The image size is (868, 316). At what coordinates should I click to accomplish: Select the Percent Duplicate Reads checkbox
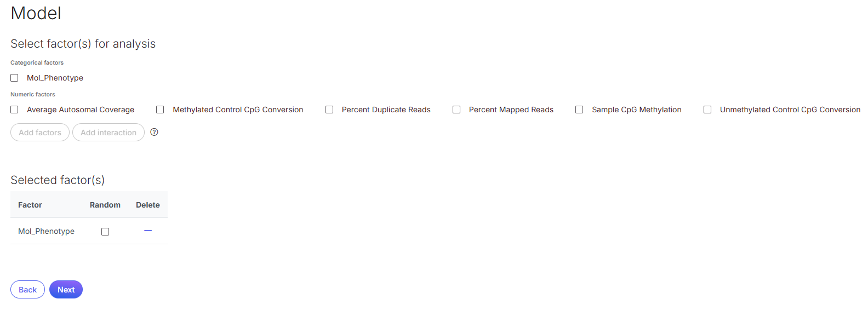coord(329,110)
